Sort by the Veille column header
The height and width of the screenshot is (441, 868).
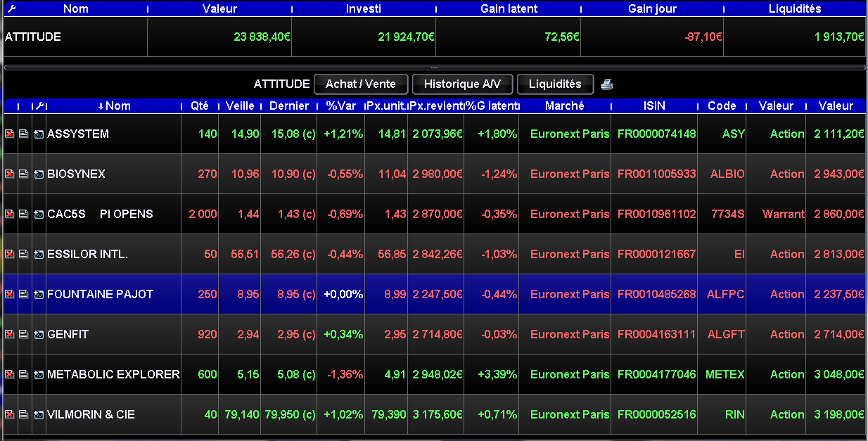240,106
